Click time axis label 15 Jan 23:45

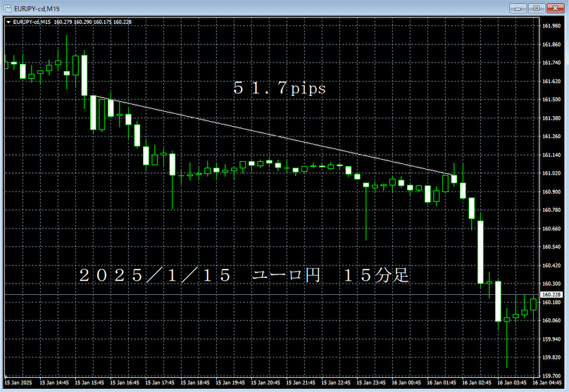pyautogui.click(x=371, y=383)
